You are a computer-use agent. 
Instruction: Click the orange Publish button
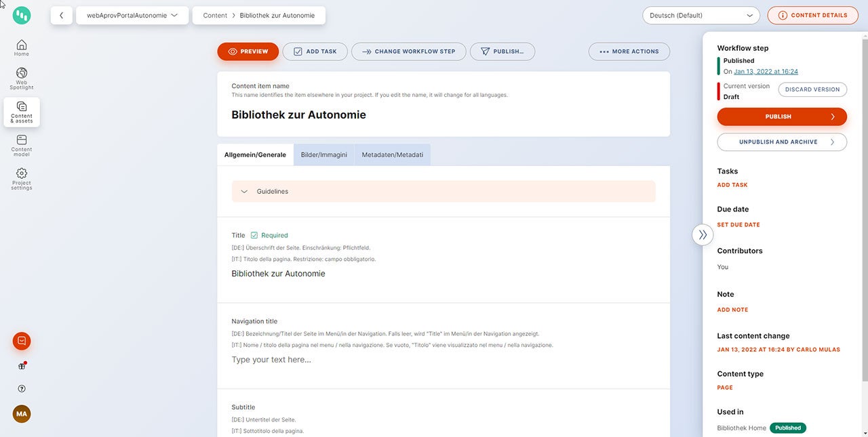781,117
